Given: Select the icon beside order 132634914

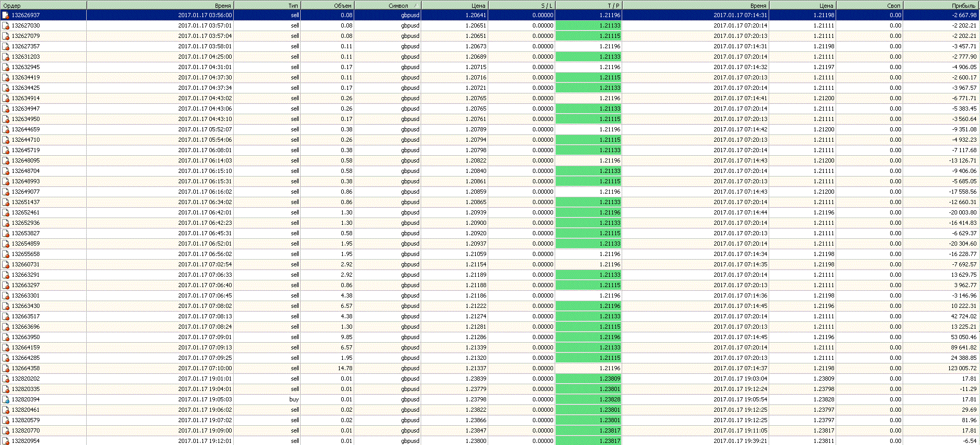Looking at the screenshot, I should point(6,98).
